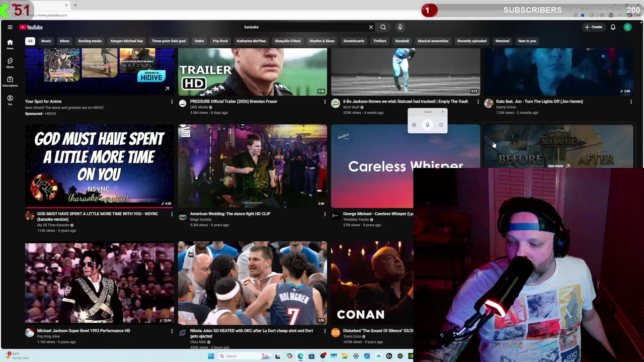The image size is (644, 362).
Task: Click the YouTube logo
Action: 31,27
